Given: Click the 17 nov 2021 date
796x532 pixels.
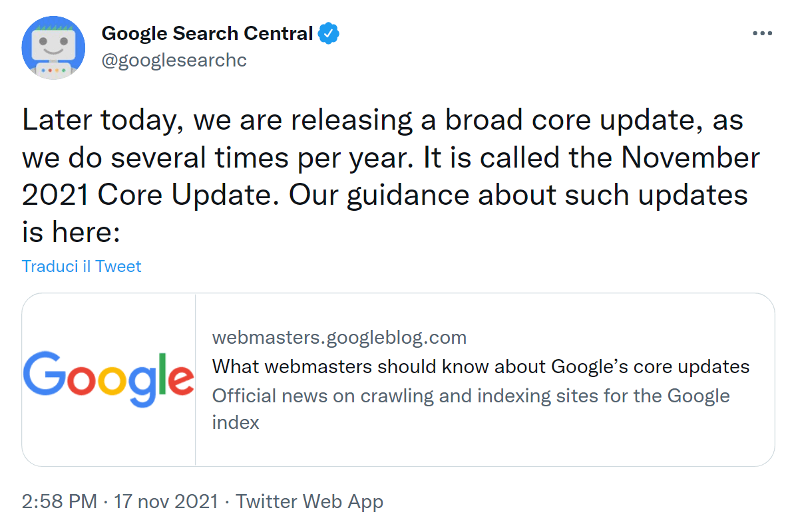Looking at the screenshot, I should (166, 501).
